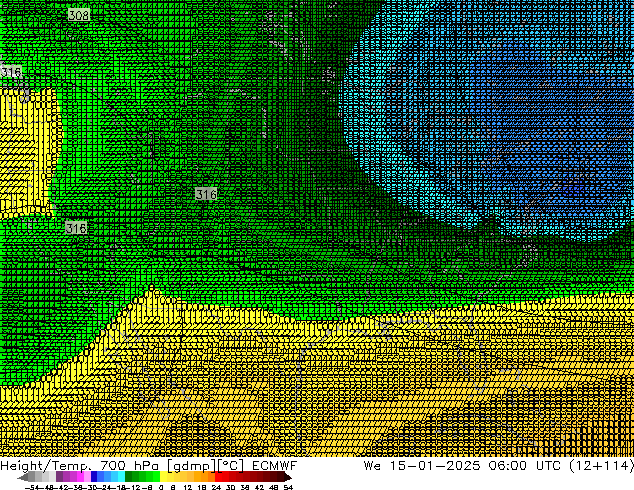
Task: Click the 316 label beneath the left yellow patch
Action: click(x=76, y=228)
